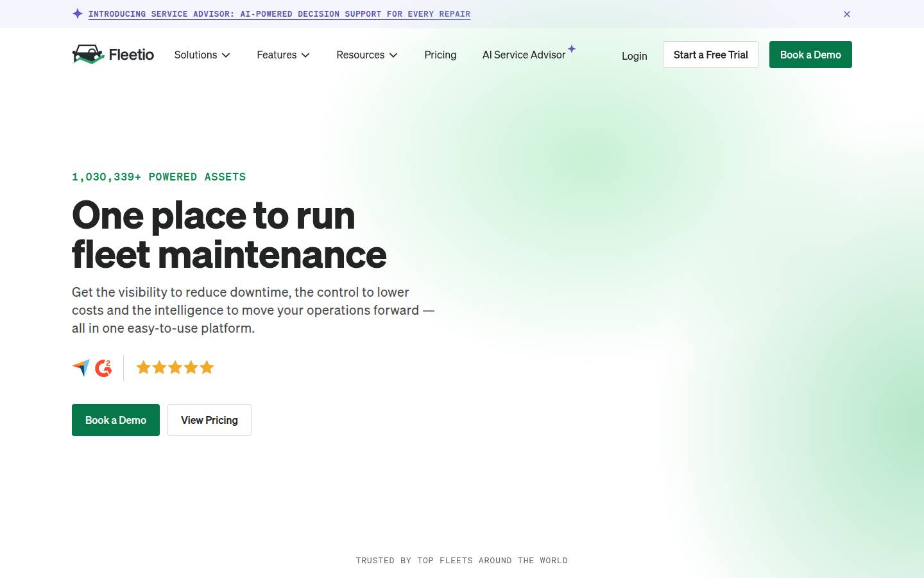The image size is (924, 578).
Task: Expand the Resources dropdown menu
Action: pos(367,55)
